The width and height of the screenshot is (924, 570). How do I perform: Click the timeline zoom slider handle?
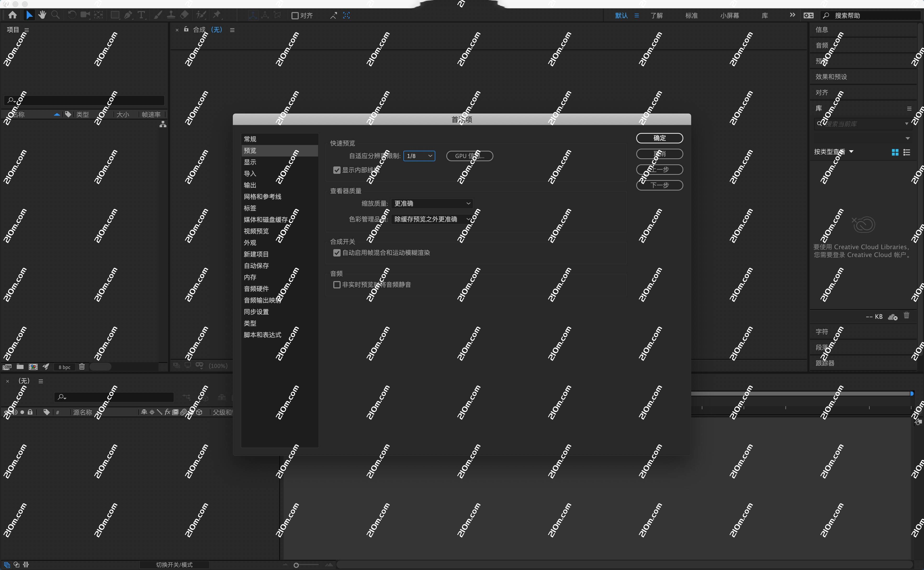pyautogui.click(x=296, y=565)
